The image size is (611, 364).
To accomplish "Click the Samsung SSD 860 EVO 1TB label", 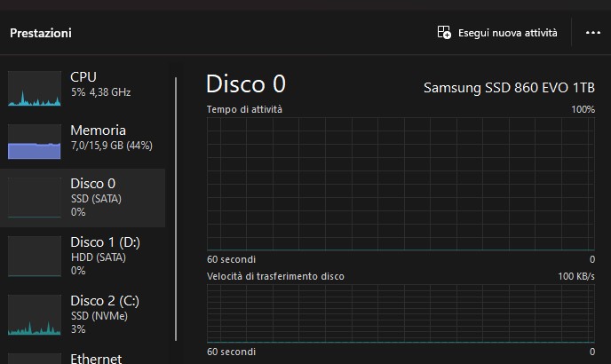I will click(x=509, y=88).
